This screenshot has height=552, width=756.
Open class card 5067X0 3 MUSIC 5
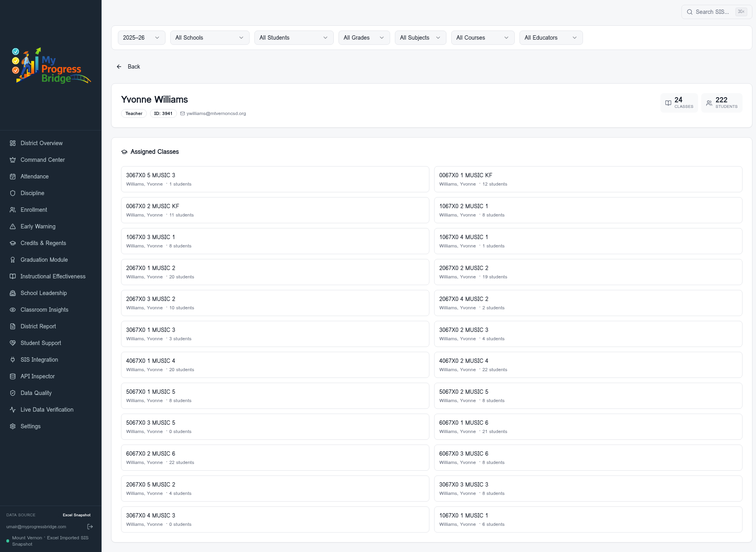pyautogui.click(x=275, y=427)
